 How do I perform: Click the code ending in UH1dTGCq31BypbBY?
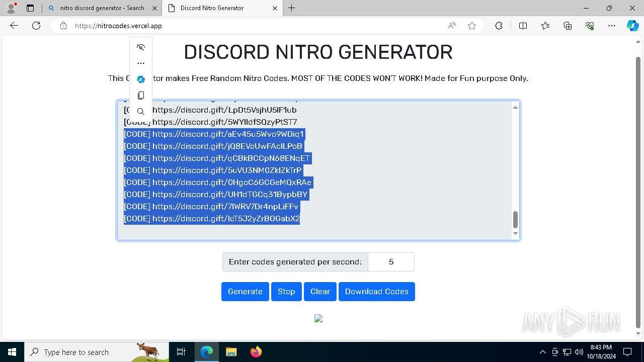pyautogui.click(x=216, y=195)
